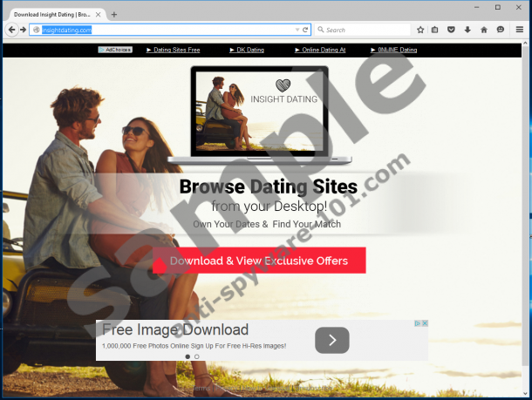
Task: Expand the URL bar history dropdown
Action: click(297, 30)
